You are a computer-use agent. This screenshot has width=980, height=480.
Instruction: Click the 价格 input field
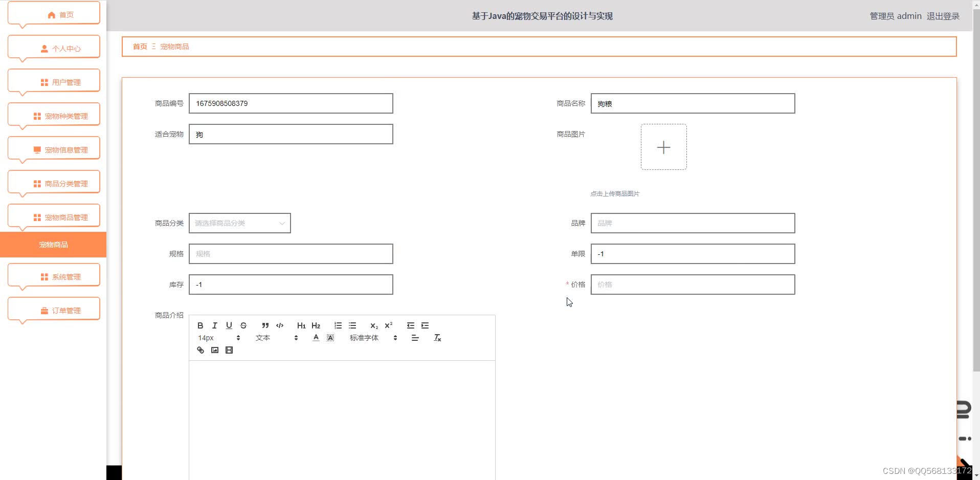coord(693,285)
